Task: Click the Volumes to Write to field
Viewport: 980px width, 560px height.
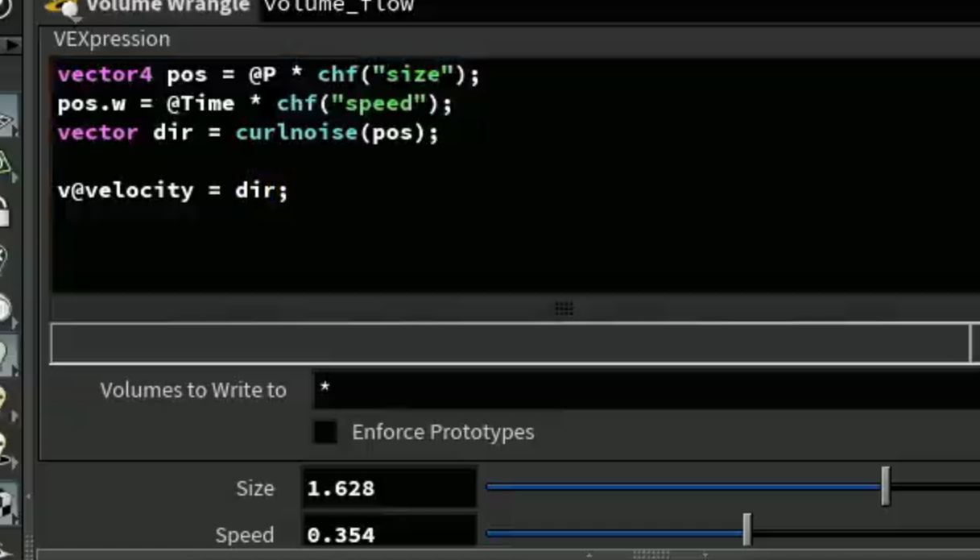Action: [x=646, y=390]
